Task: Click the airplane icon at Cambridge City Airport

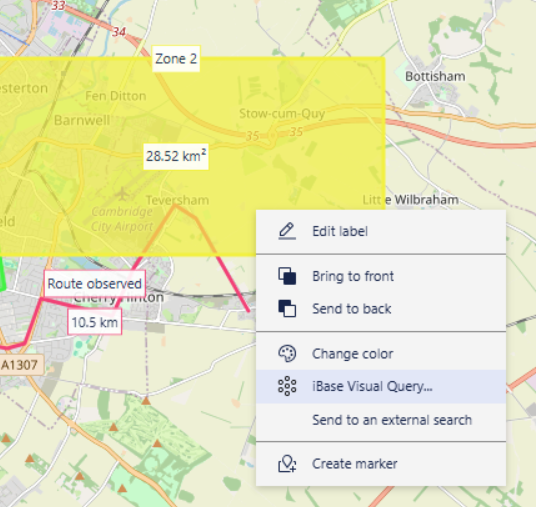Action: pos(122,194)
